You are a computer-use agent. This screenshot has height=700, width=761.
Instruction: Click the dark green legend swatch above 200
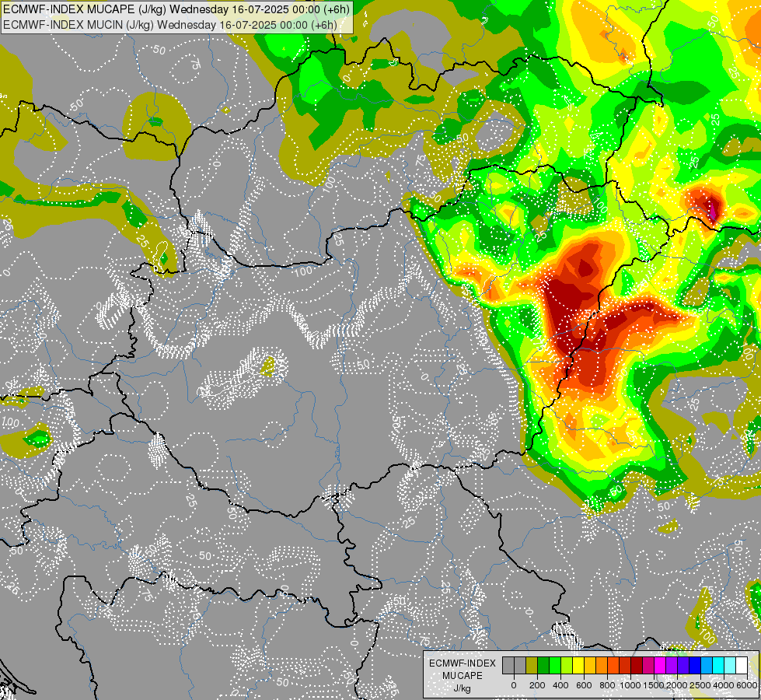[x=543, y=665]
